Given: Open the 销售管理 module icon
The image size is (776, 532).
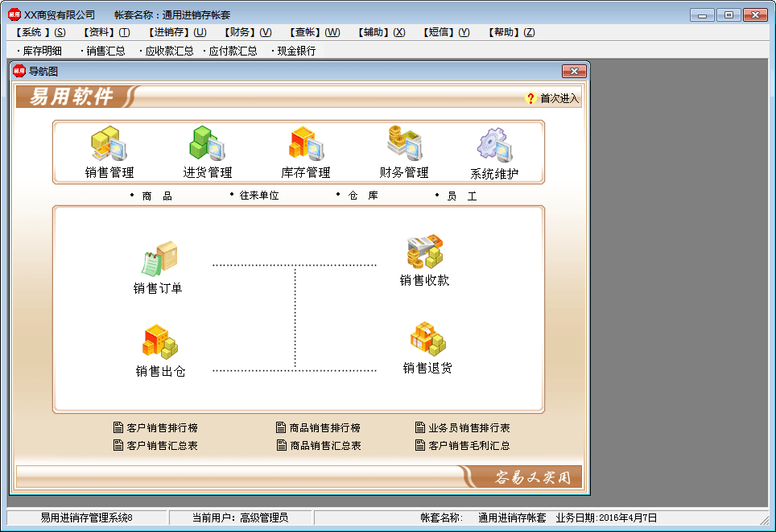Looking at the screenshot, I should tap(109, 145).
